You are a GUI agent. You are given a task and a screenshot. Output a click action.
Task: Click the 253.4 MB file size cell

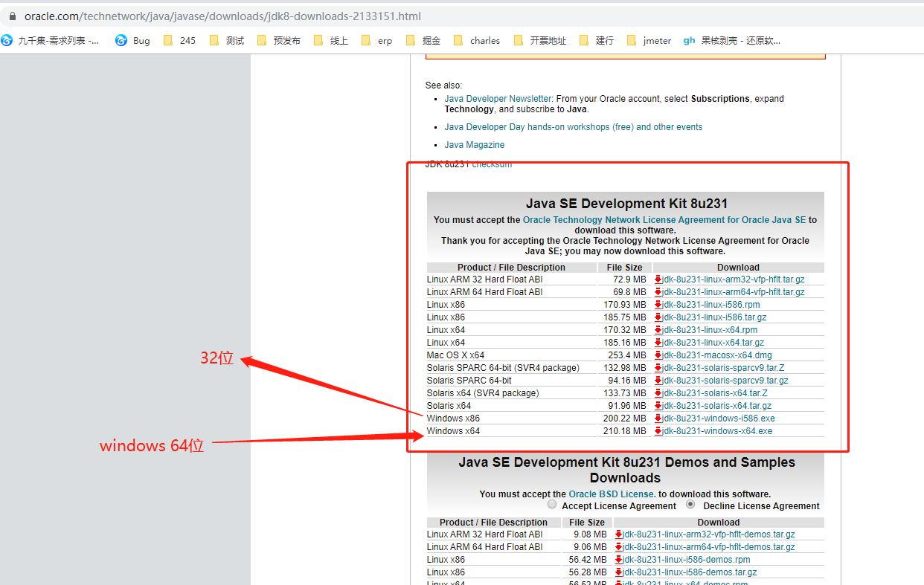click(627, 355)
